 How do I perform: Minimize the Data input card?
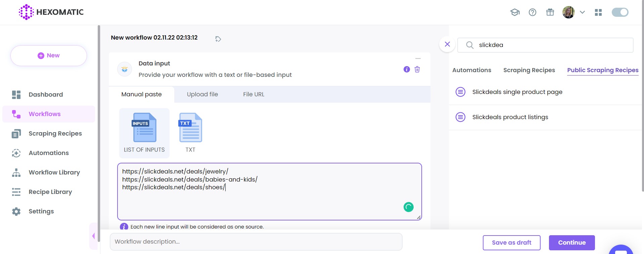click(418, 59)
